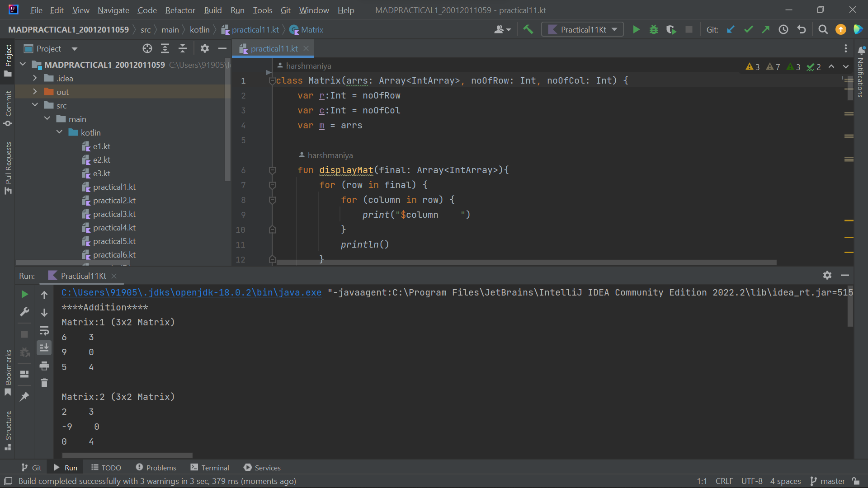Expand all items in Project panel
The image size is (868, 488).
pos(165,49)
